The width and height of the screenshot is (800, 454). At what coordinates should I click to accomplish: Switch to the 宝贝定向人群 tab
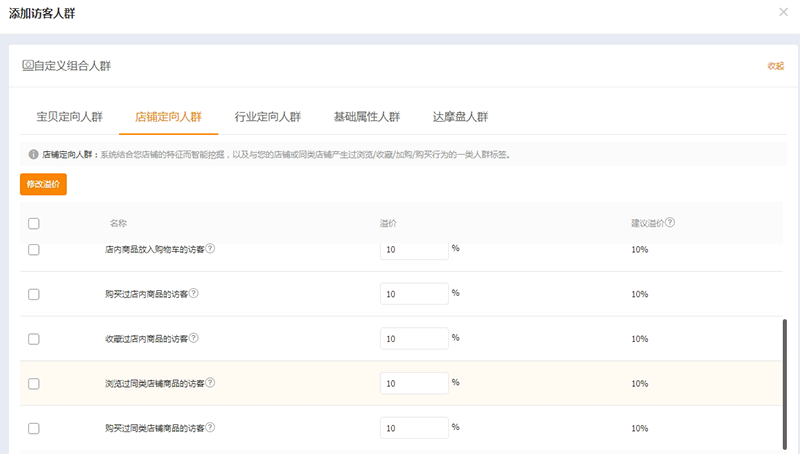[69, 116]
